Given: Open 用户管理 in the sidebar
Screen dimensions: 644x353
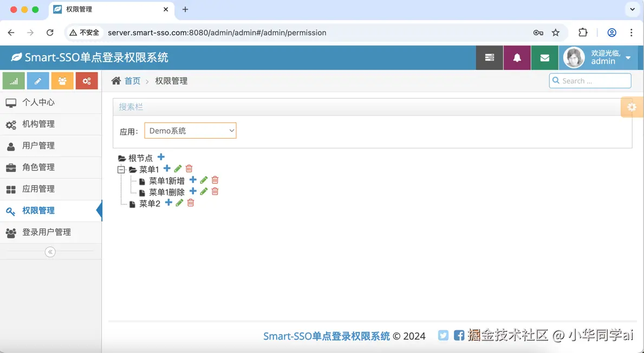Looking at the screenshot, I should pos(51,146).
